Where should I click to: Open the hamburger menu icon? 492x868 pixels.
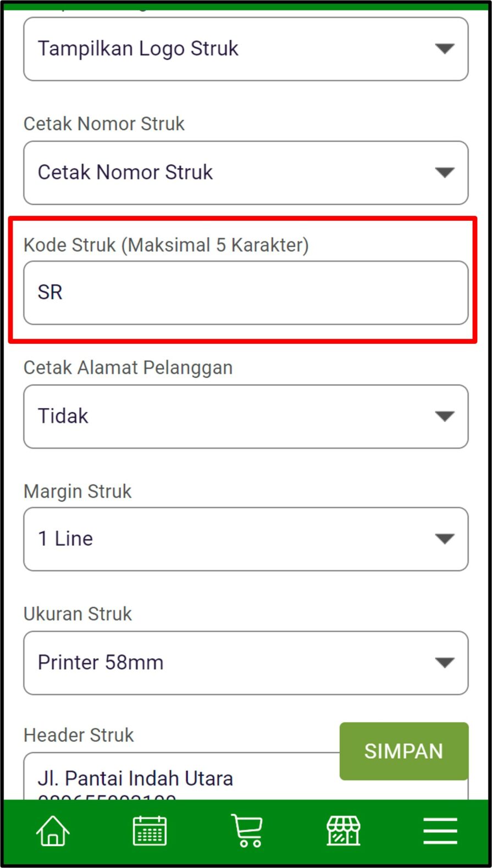point(439,831)
